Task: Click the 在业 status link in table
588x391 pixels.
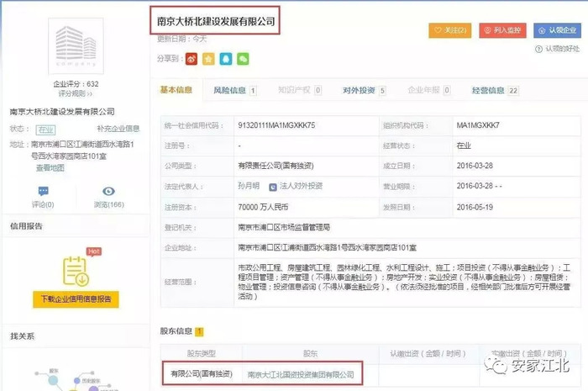Action: [464, 145]
